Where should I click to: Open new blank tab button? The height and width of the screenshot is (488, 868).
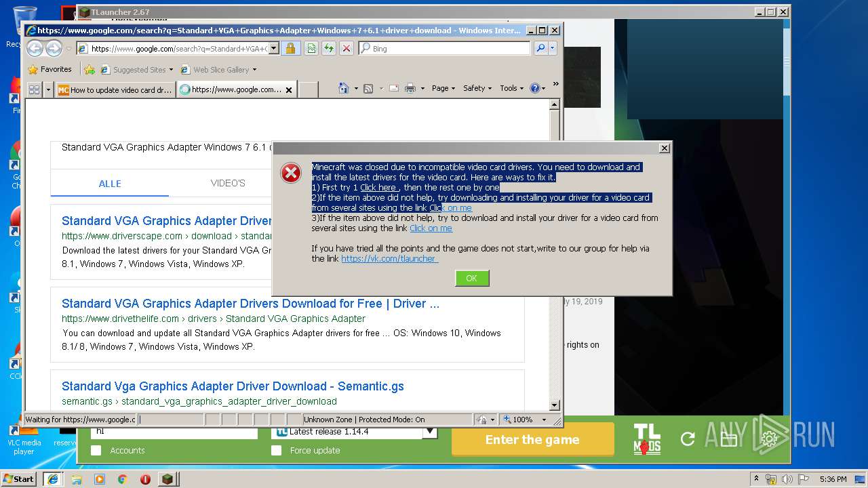(308, 89)
